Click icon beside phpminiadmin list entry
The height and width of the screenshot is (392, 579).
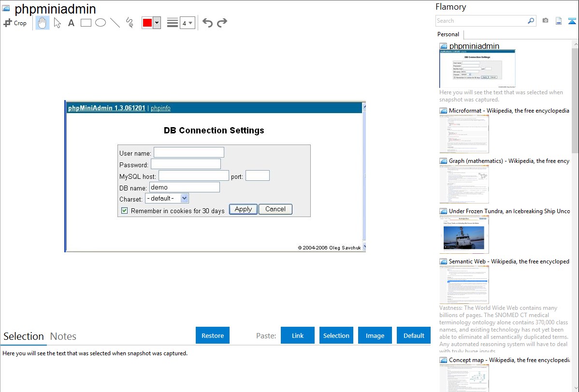click(443, 46)
